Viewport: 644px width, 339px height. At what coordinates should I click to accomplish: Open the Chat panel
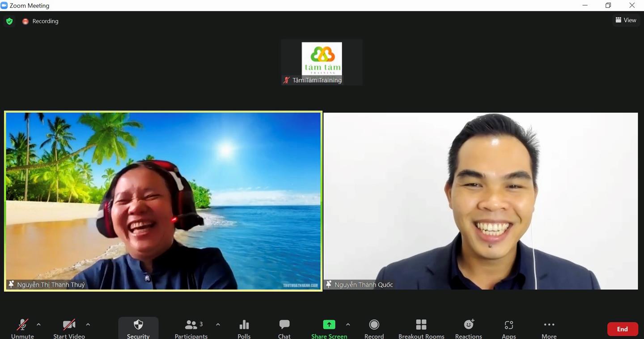point(284,328)
